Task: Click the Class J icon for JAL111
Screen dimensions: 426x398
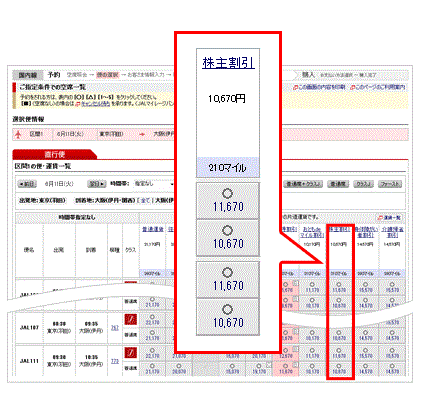Action: (130, 353)
